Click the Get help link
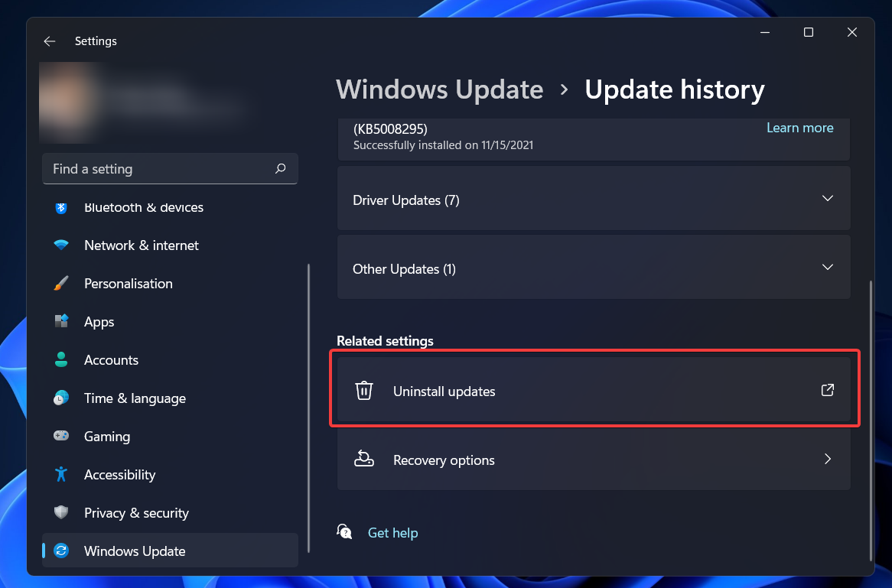 392,533
